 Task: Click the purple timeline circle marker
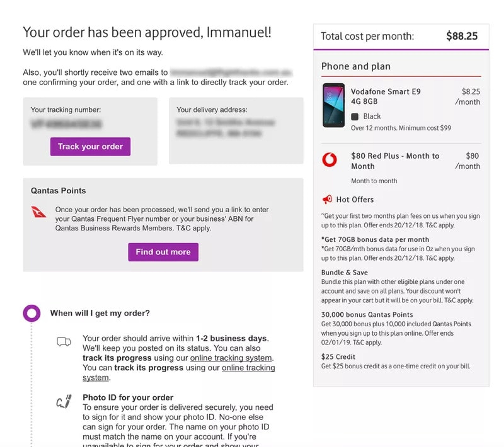tap(32, 313)
